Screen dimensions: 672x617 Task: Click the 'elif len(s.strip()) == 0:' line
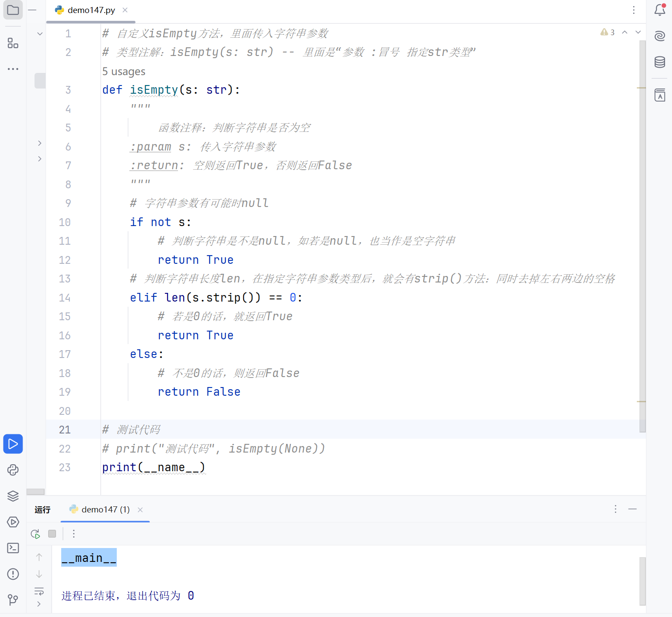(216, 298)
